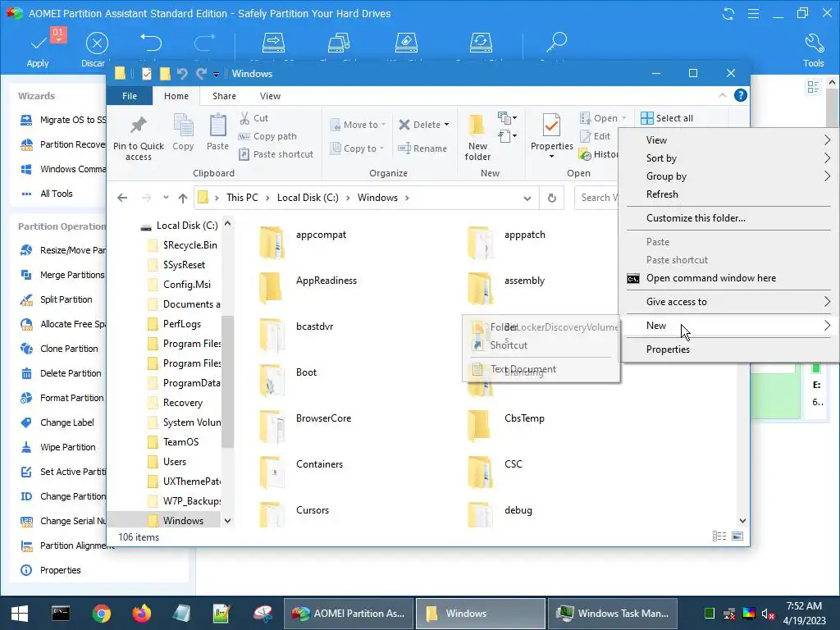The height and width of the screenshot is (630, 840).
Task: Open the File tab in Explorer
Action: [130, 96]
